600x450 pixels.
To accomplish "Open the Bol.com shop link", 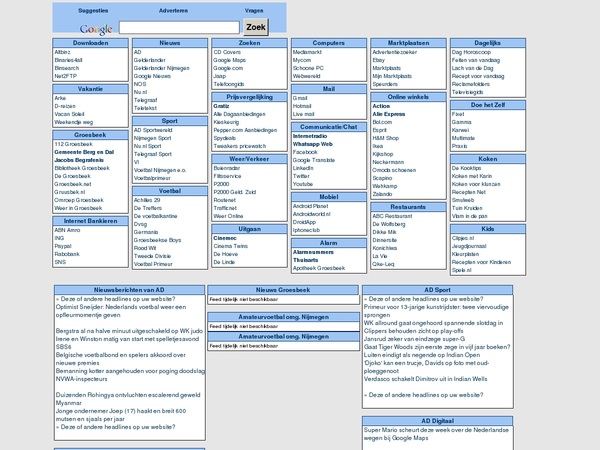I will coord(382,122).
